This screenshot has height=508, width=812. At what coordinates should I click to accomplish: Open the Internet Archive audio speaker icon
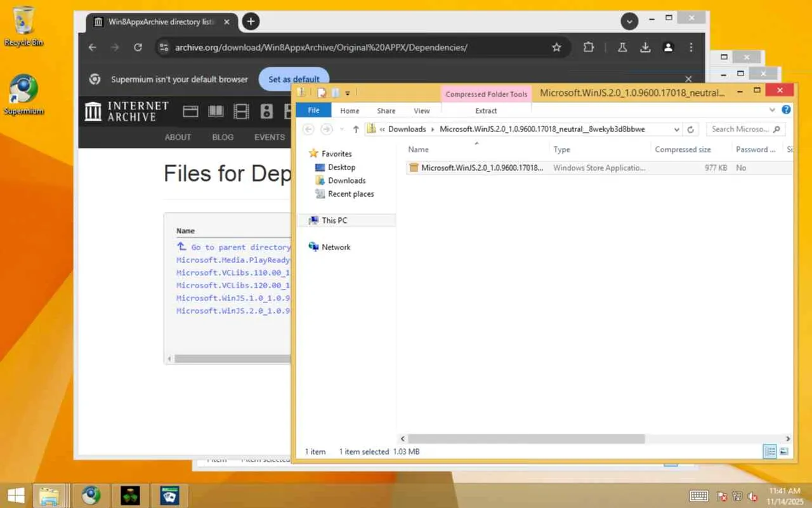266,112
